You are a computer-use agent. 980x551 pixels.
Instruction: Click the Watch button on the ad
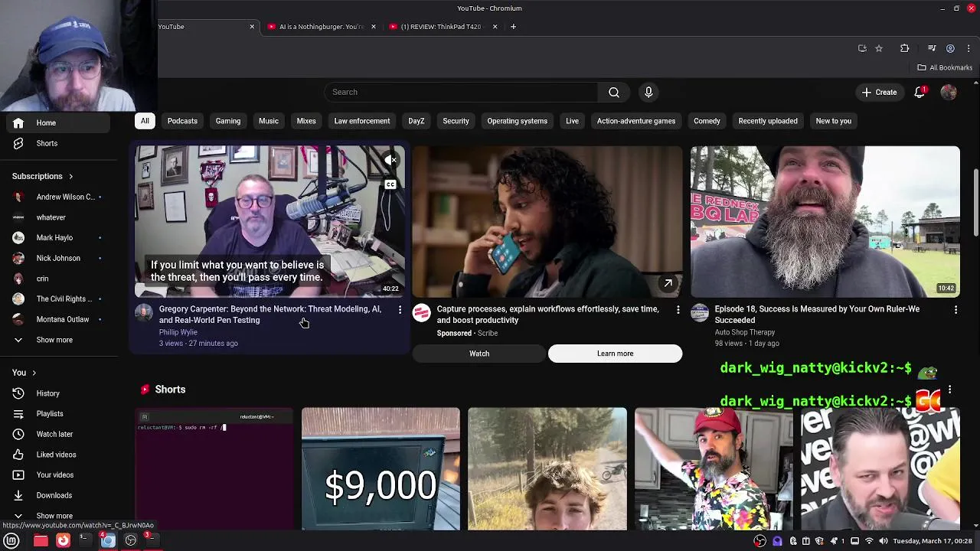click(x=479, y=354)
